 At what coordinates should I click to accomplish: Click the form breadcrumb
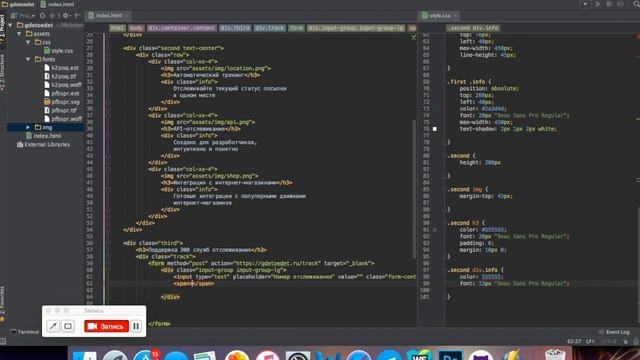point(296,28)
